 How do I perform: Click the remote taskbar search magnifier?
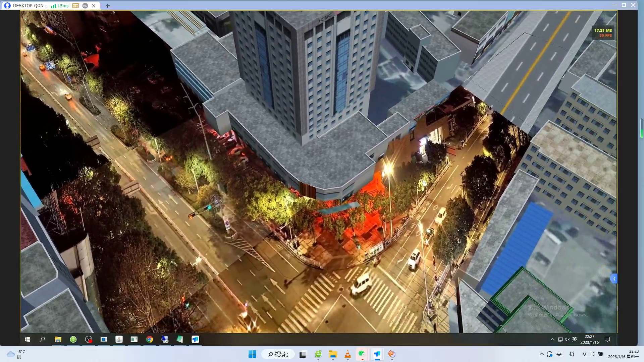click(42, 340)
